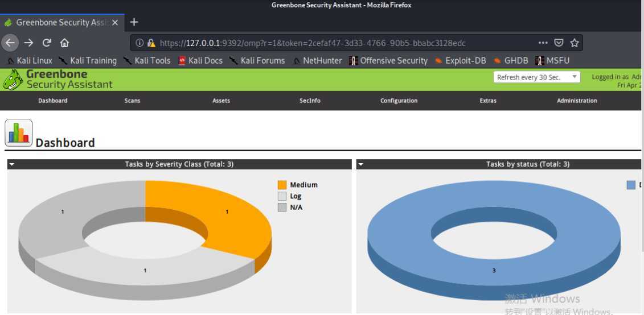Open the Kali Linux bookmark
644x315 pixels.
tap(29, 61)
